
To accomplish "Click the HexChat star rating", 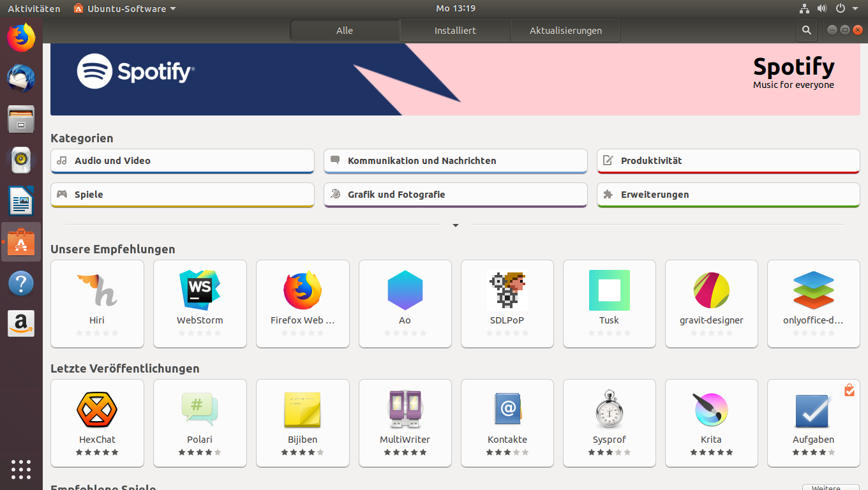I will (97, 452).
